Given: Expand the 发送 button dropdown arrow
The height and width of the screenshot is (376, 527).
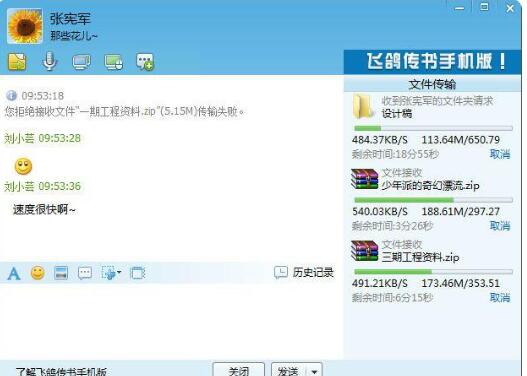Looking at the screenshot, I should [314, 371].
